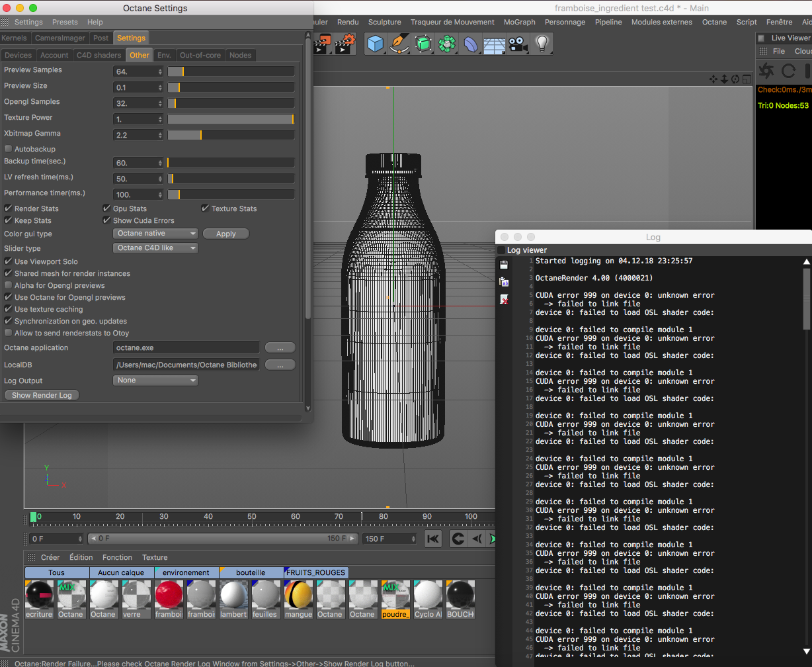Click the browse button for Octane application
This screenshot has height=667, width=812.
(280, 347)
